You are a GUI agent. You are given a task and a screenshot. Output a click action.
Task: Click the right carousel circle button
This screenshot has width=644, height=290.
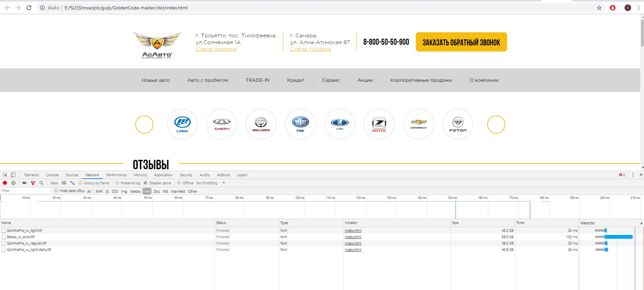(496, 124)
